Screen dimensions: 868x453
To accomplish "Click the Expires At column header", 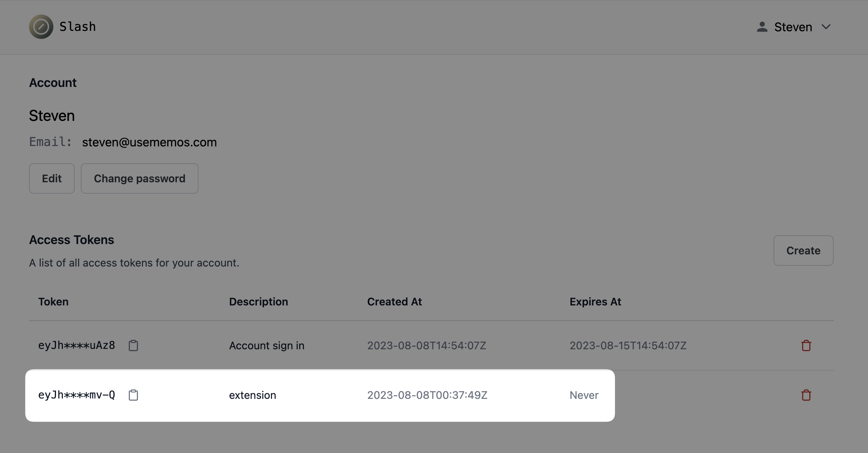I will point(595,302).
